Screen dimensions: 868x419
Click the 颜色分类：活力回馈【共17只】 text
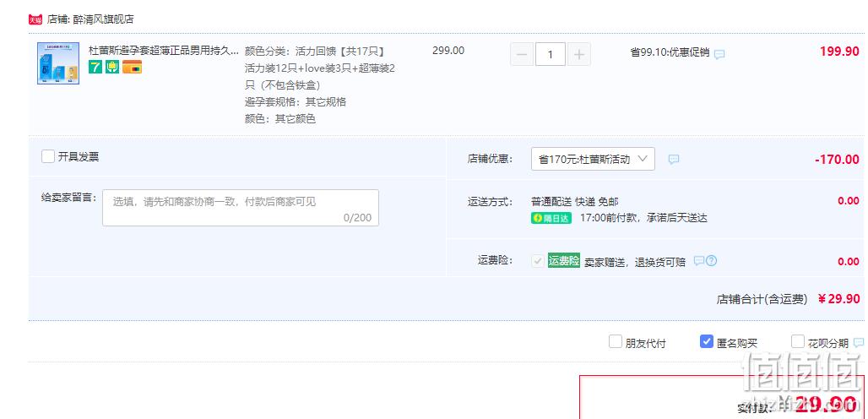pos(314,52)
